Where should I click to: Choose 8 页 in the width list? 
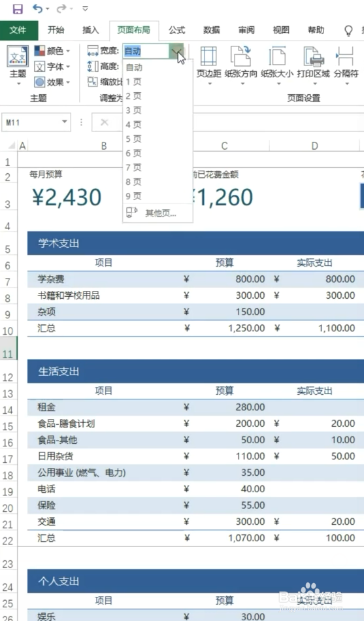click(x=157, y=182)
